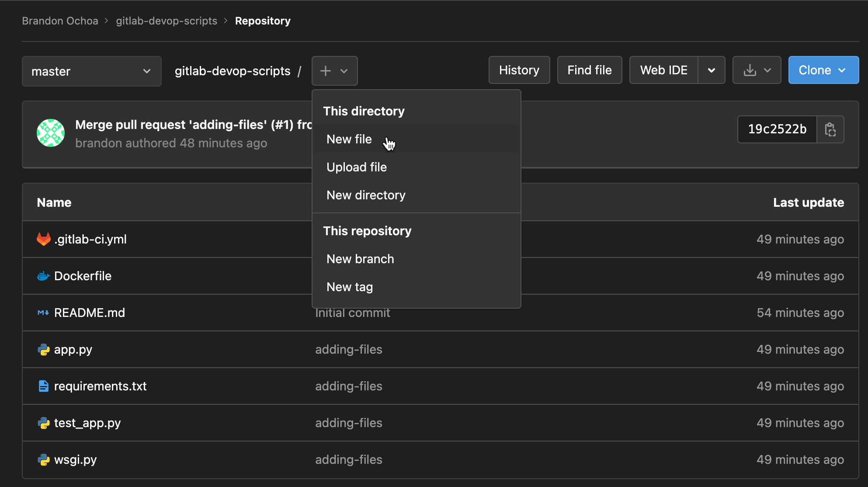Click the brandon author avatar
Screen dimensions: 868x487
tap(51, 133)
